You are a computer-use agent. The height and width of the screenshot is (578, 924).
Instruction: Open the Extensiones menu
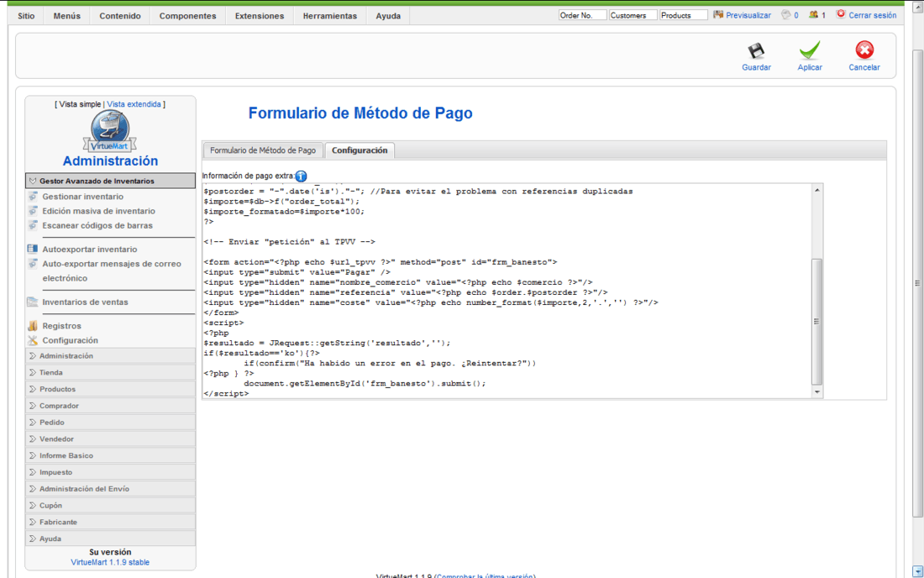[260, 16]
